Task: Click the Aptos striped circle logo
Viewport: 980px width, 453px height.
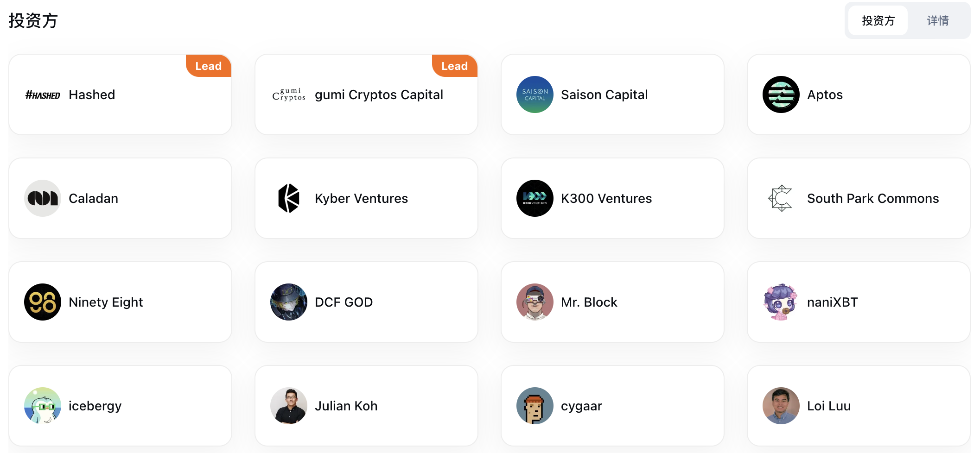Action: (x=781, y=94)
